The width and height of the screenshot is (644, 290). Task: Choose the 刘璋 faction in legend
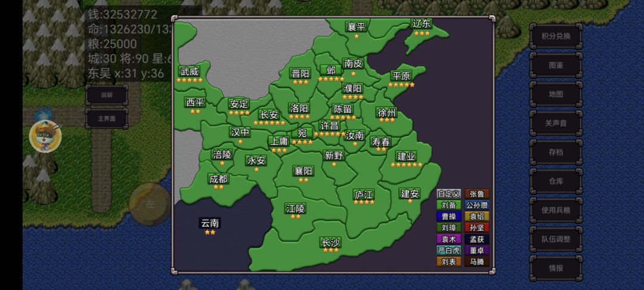pos(448,227)
